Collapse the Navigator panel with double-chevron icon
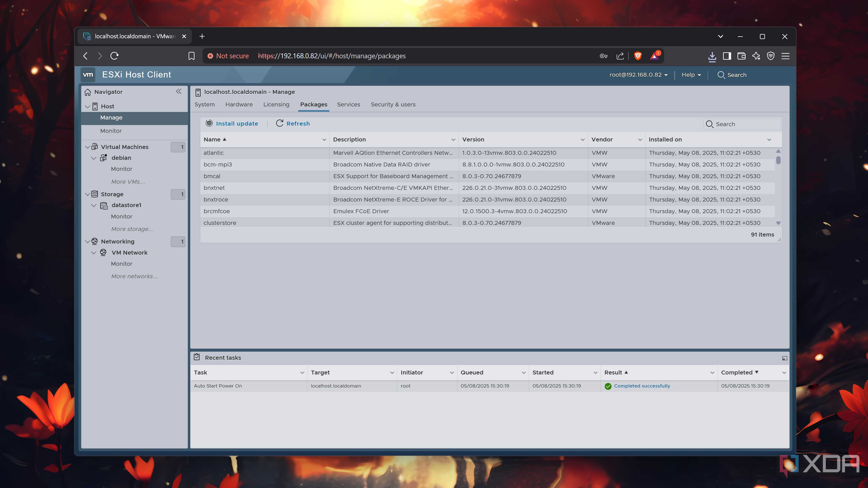The width and height of the screenshot is (868, 488). pos(179,91)
